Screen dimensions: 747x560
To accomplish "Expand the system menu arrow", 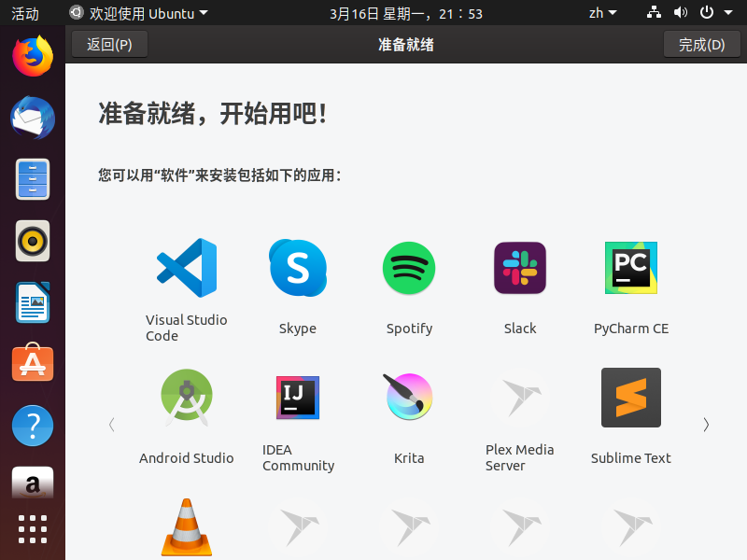I will (x=728, y=13).
